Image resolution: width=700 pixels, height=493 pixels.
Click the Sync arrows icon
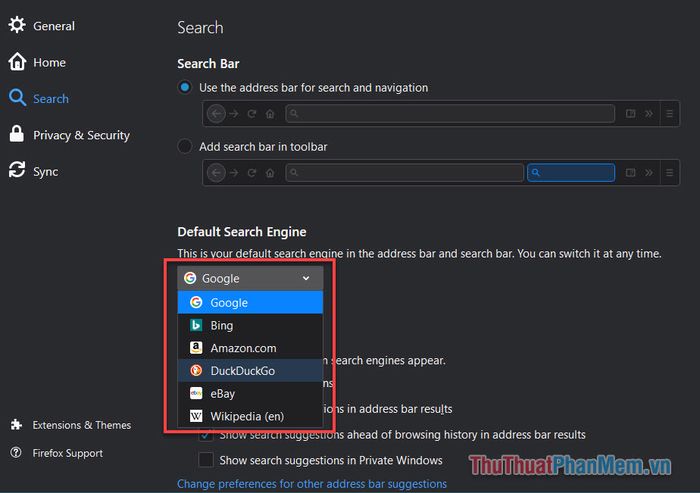pos(17,171)
